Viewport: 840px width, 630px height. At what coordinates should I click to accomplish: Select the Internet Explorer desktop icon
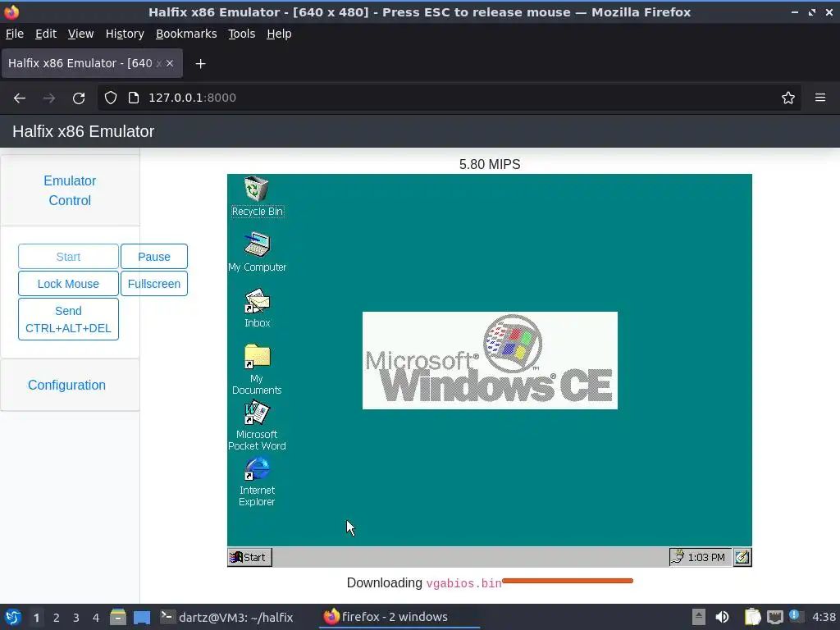(257, 482)
